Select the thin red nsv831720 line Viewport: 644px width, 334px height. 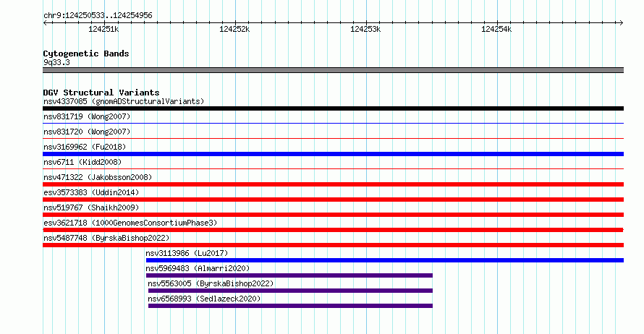pyautogui.click(x=333, y=138)
